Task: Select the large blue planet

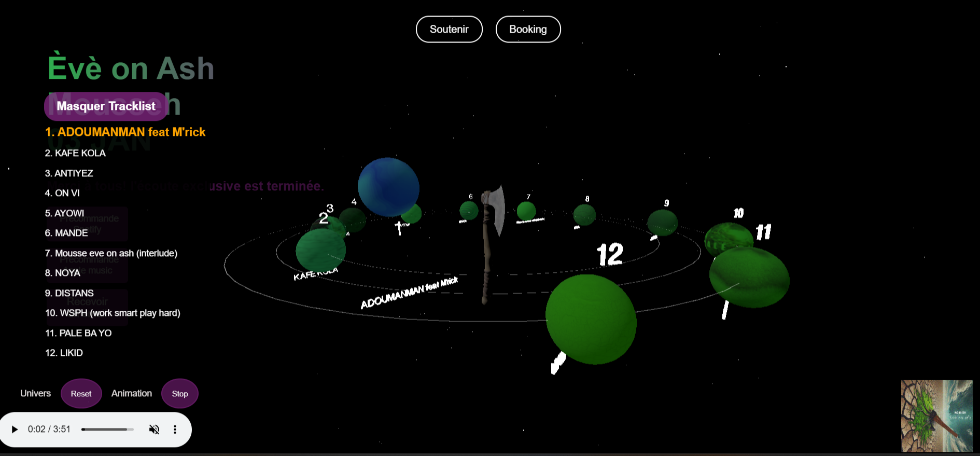Action: click(x=388, y=187)
